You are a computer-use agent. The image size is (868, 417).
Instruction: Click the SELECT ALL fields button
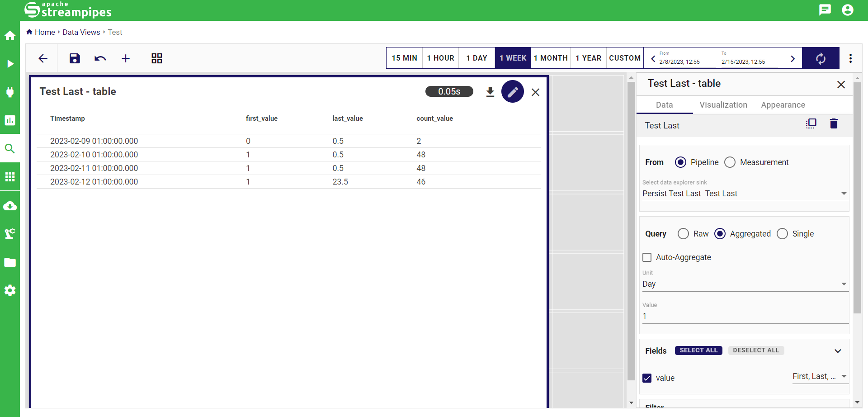click(698, 351)
